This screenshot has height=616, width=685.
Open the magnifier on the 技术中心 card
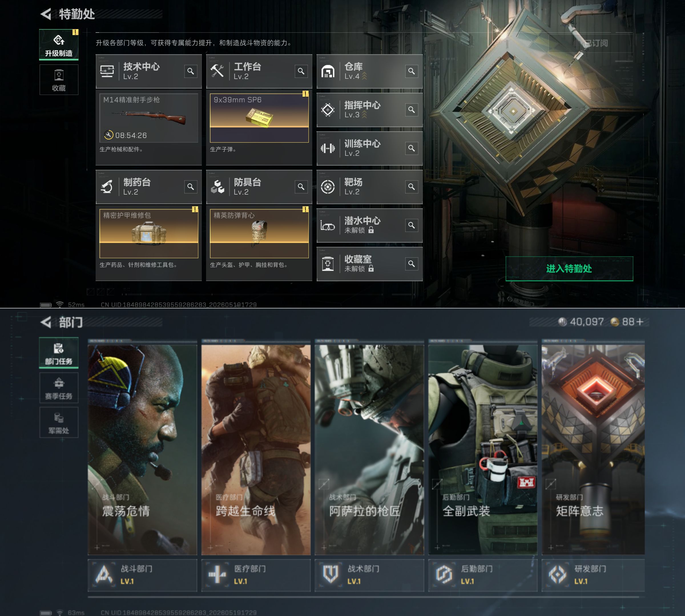pos(191,71)
